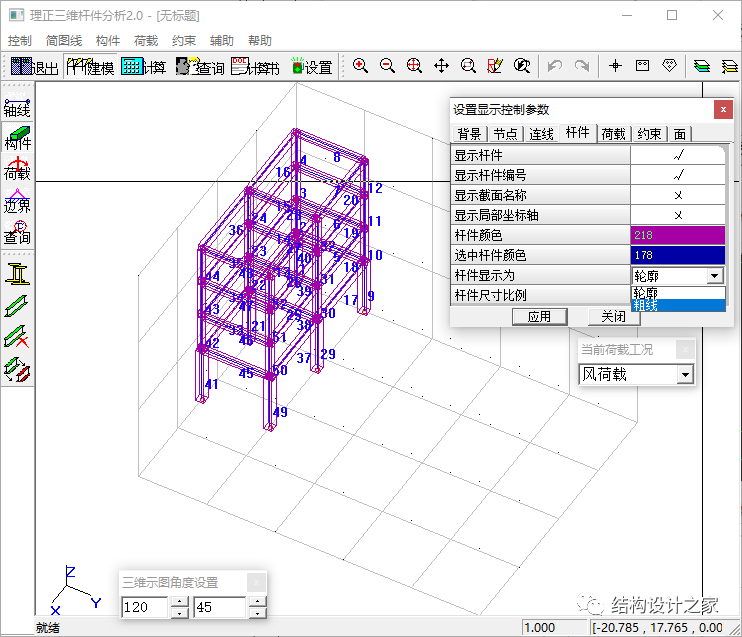Click the 关闭 close button
Screen dimensions: 742x637
coord(614,317)
